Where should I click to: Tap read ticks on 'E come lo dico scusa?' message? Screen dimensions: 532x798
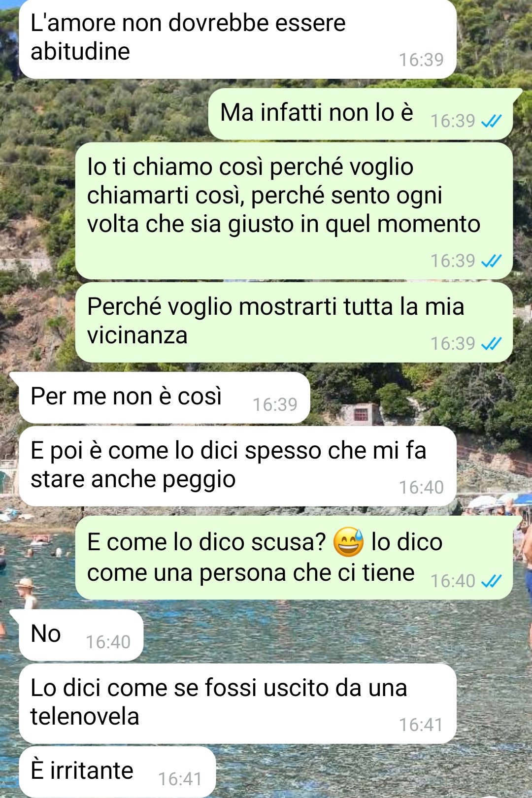491,581
